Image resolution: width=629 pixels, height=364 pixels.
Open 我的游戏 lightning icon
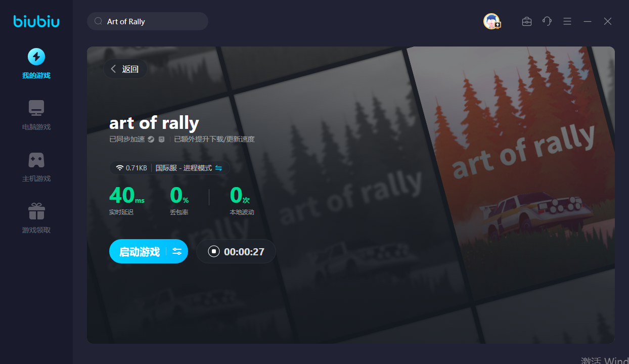pos(36,57)
